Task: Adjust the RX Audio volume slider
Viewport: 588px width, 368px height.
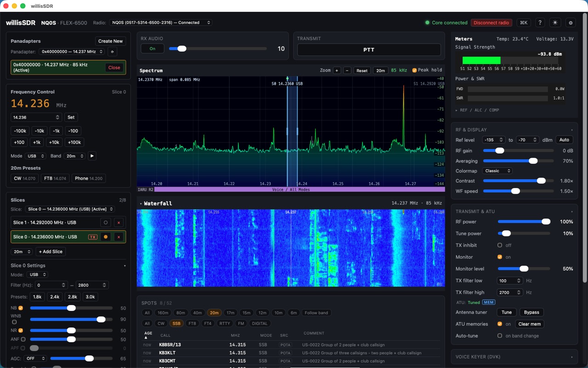Action: point(218,49)
